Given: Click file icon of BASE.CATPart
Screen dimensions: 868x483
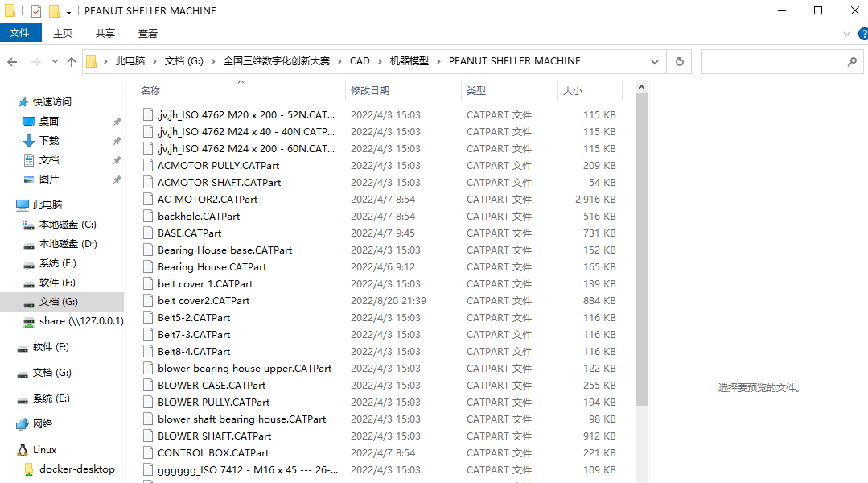Looking at the screenshot, I should 148,233.
